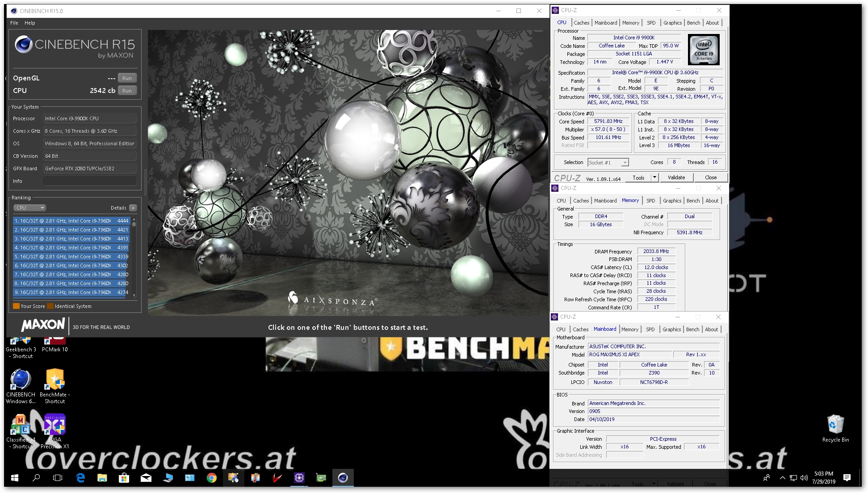Screen dimensions: 868x493
Task: Open the Help menu in Cinebench
Action: point(30,23)
